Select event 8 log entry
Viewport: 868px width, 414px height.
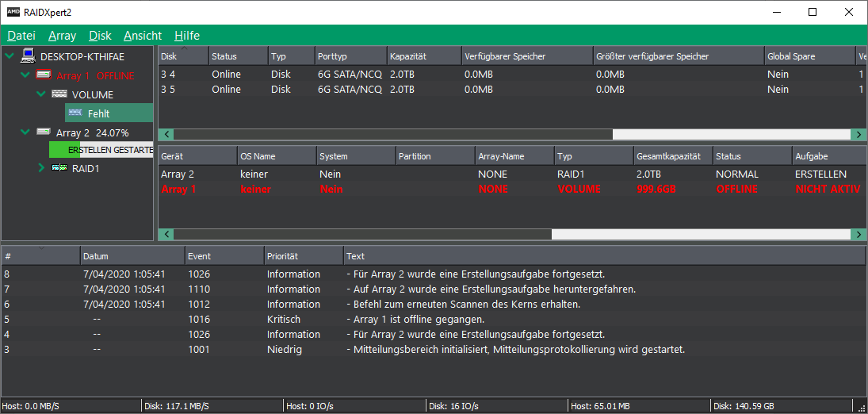[434, 274]
